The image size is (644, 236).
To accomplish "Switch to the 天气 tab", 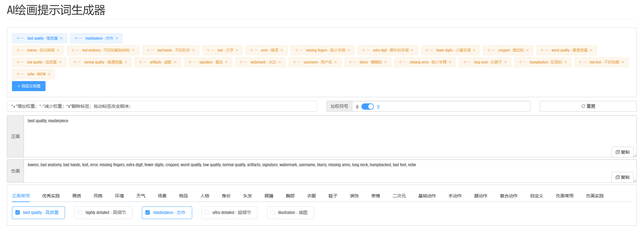I will [x=141, y=196].
